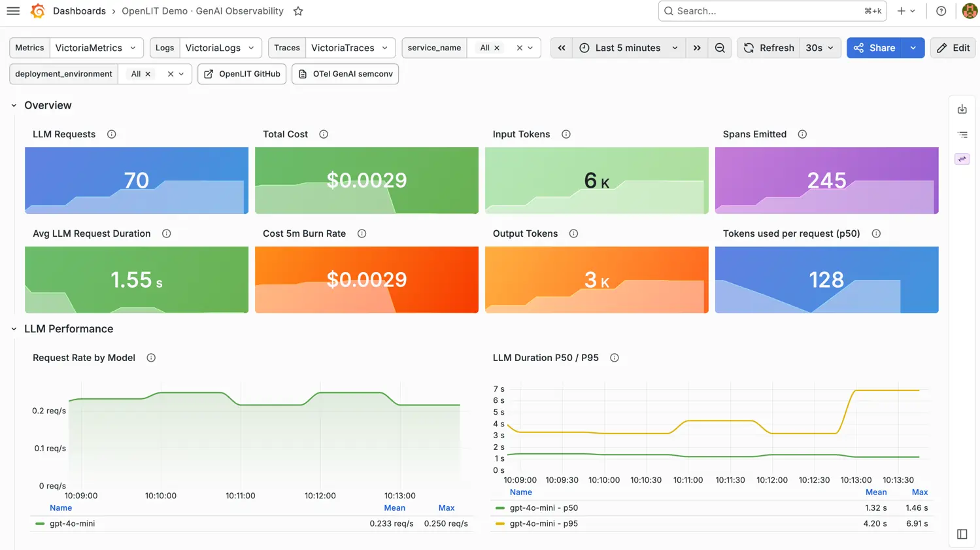
Task: Remove the All chip in deployment_environment
Action: pyautogui.click(x=148, y=74)
